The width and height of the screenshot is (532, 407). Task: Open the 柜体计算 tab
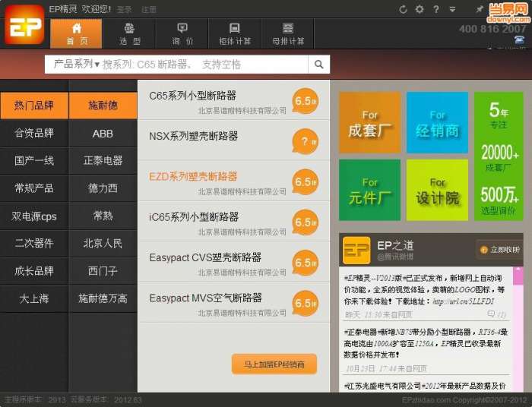tap(235, 33)
